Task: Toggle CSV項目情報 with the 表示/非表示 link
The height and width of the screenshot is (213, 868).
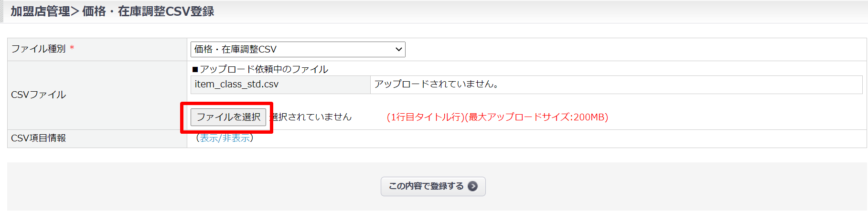Action: coord(225,138)
